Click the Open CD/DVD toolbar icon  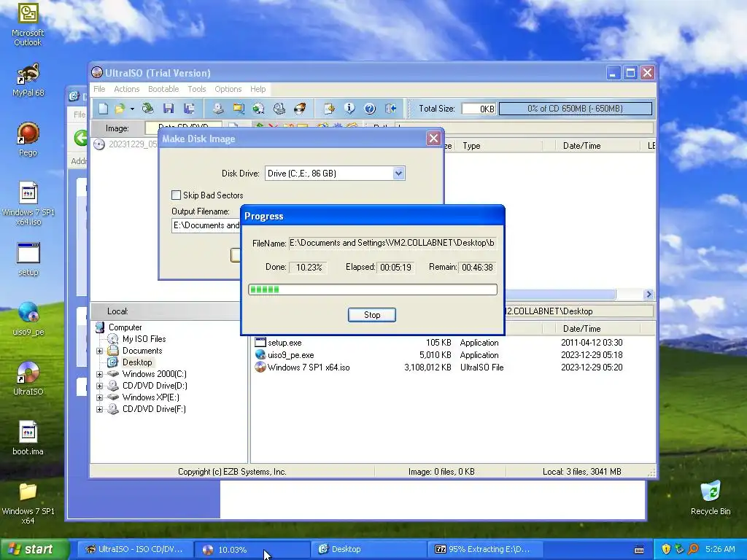tap(148, 109)
